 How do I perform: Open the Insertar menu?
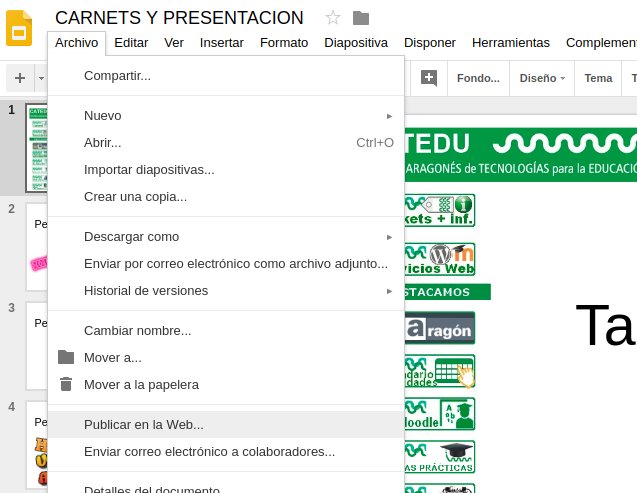[221, 43]
